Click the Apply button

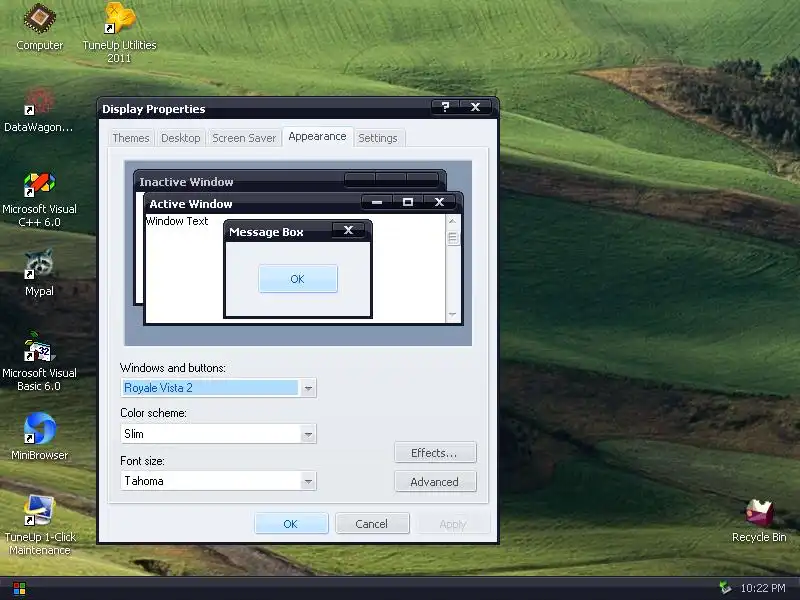[453, 524]
